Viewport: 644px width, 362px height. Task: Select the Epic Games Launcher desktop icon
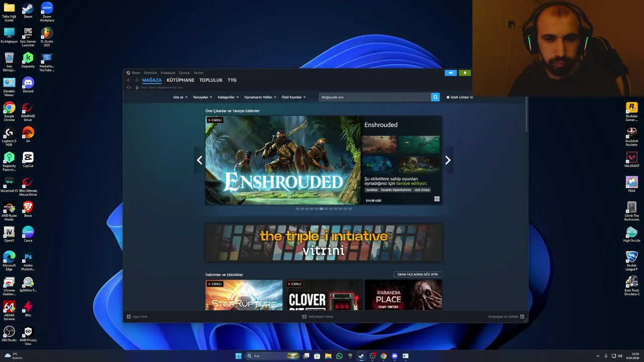(28, 37)
